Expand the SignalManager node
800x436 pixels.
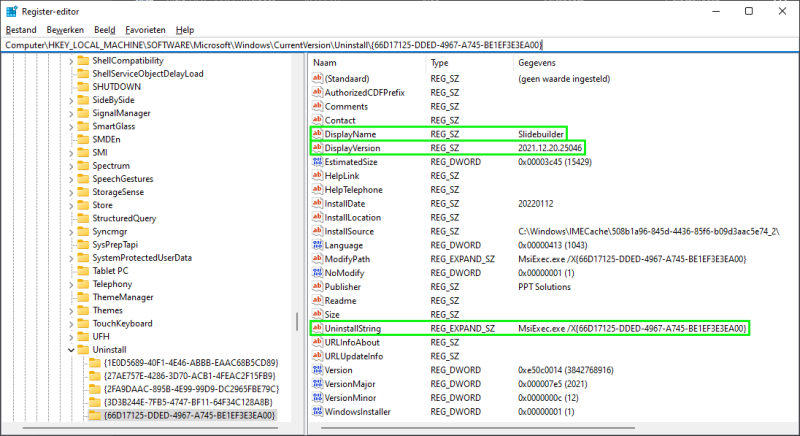[x=71, y=113]
